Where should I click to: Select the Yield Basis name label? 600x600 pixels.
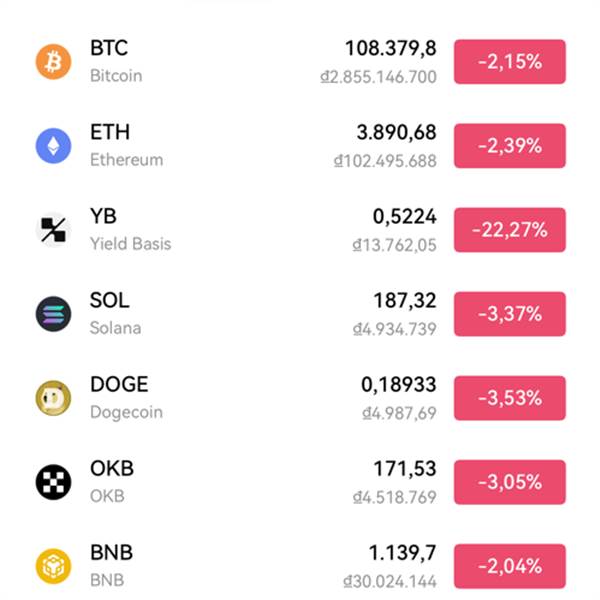point(130,244)
